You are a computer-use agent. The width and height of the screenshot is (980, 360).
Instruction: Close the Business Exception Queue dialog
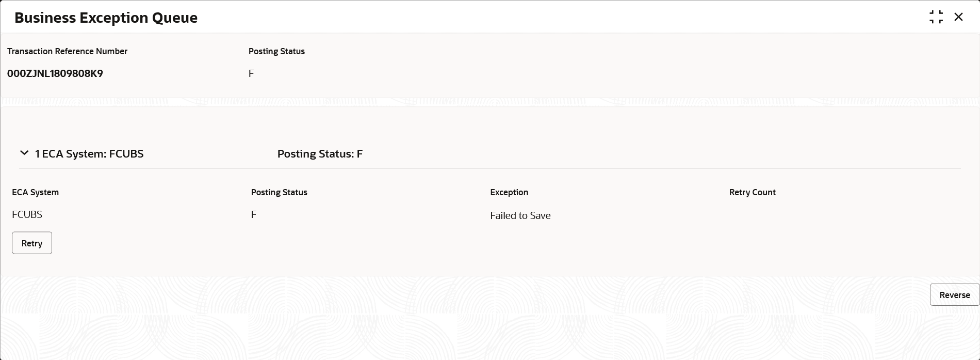(x=958, y=17)
